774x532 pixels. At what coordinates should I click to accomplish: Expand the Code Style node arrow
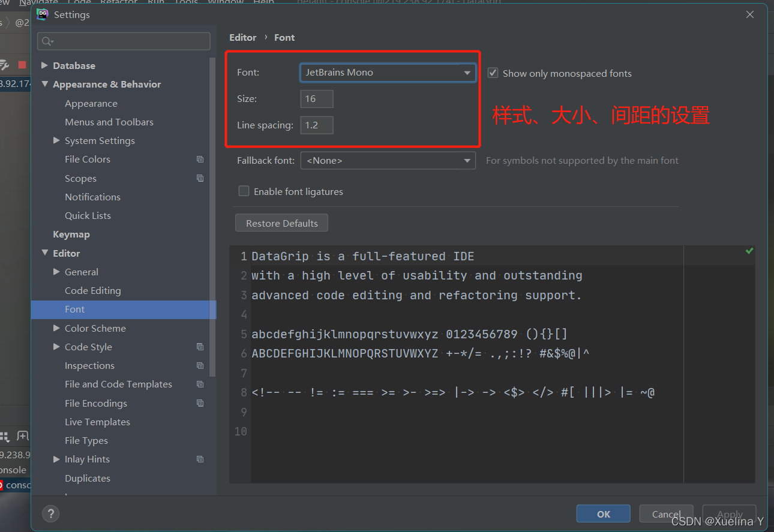tap(56, 347)
